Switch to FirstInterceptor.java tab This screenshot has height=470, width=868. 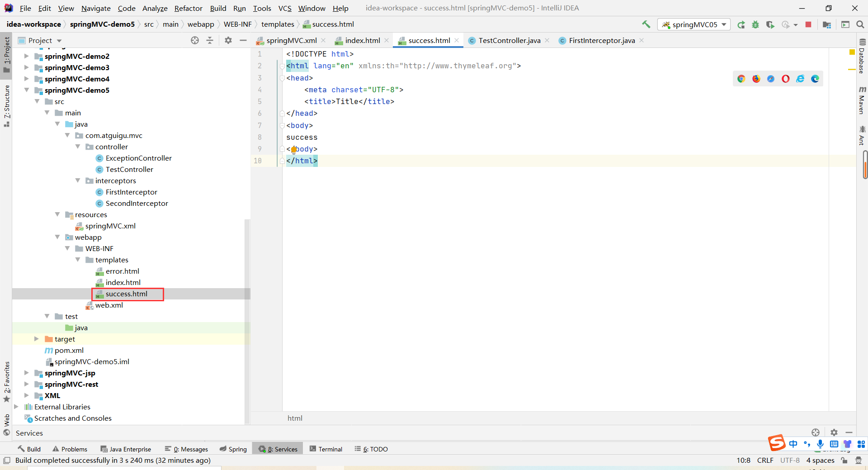(601, 40)
